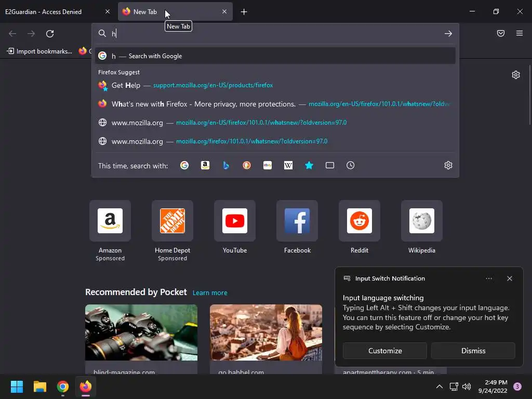Dismiss the Input Switch Notification
532x399 pixels.
point(473,351)
